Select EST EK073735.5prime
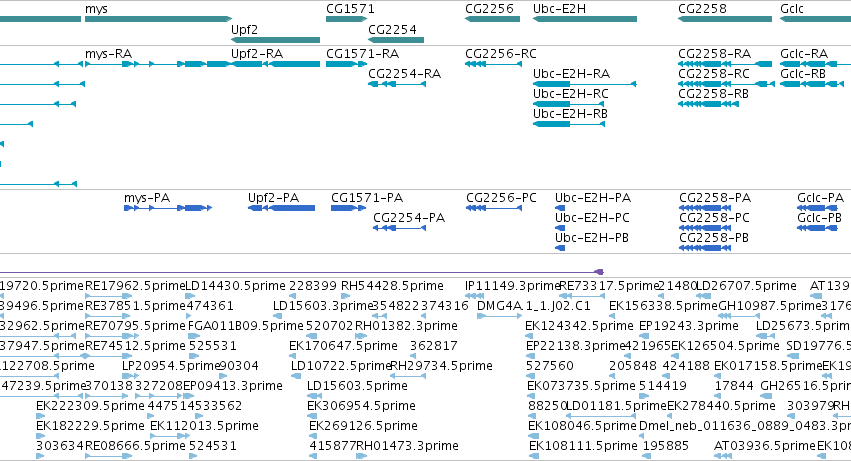Screen dimensions: 851x461 pyautogui.click(x=581, y=386)
